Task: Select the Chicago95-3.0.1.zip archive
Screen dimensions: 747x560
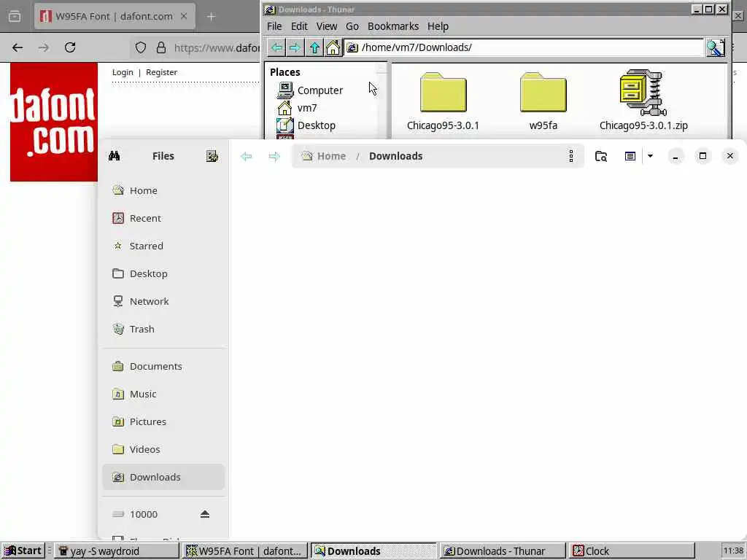Action: 643,101
